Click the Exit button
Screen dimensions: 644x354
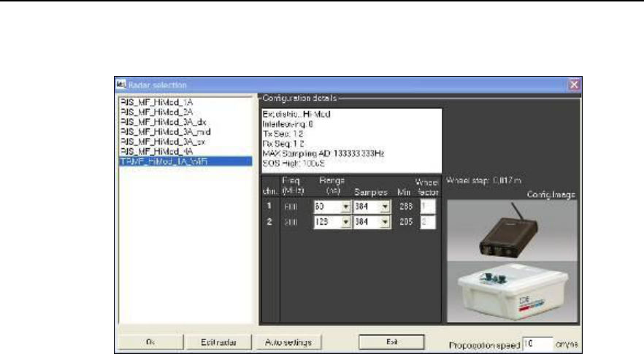391,342
